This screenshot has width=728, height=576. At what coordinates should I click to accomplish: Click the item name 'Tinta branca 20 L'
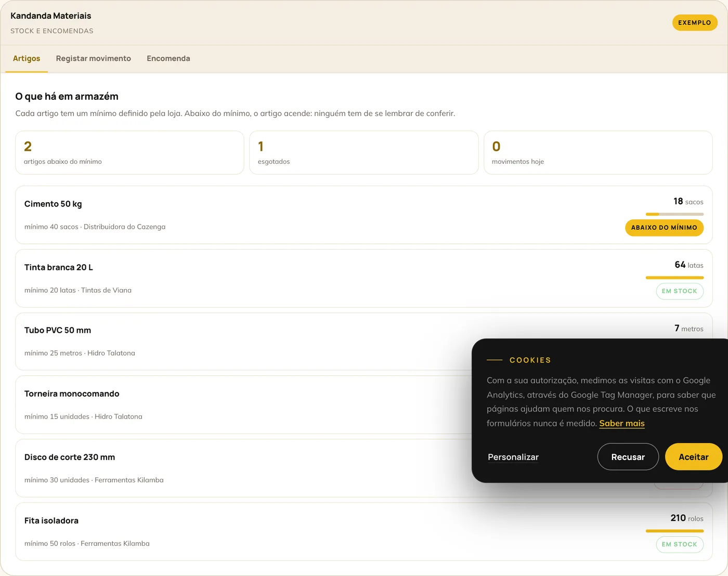pos(59,267)
